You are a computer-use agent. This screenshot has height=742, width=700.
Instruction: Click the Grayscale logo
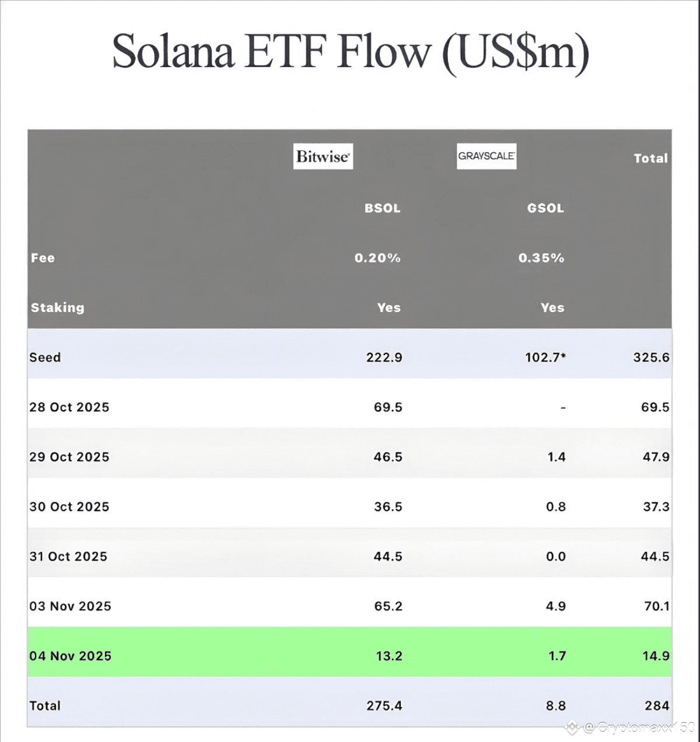pos(487,156)
